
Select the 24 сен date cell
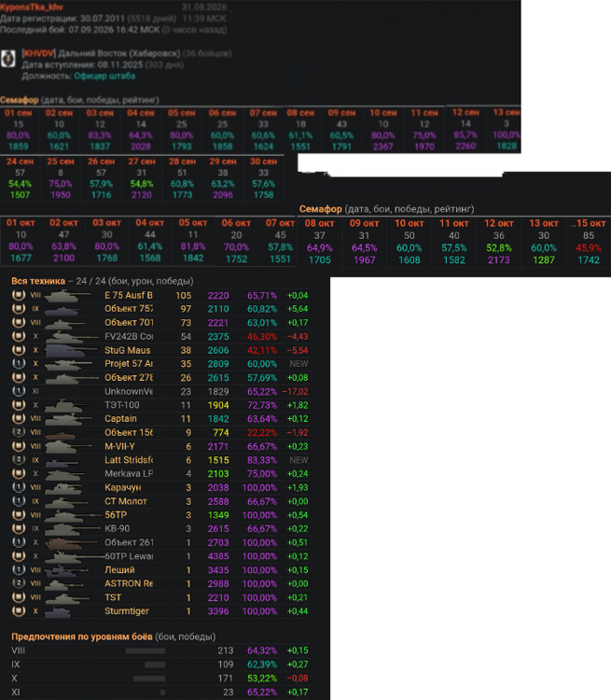(x=20, y=161)
